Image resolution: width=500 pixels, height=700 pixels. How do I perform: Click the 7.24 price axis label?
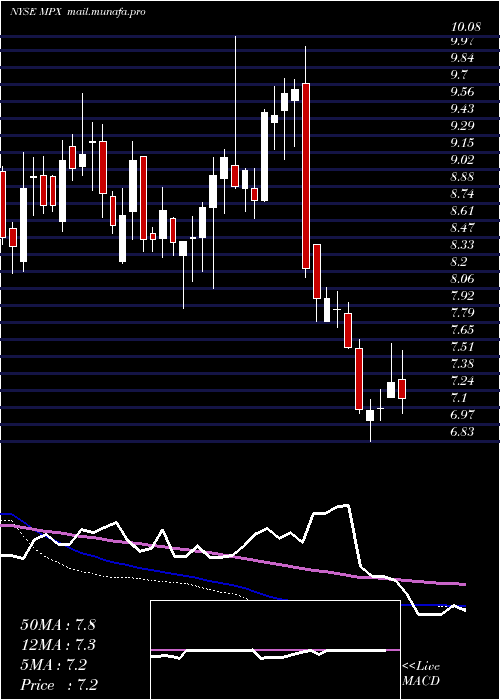tap(462, 380)
